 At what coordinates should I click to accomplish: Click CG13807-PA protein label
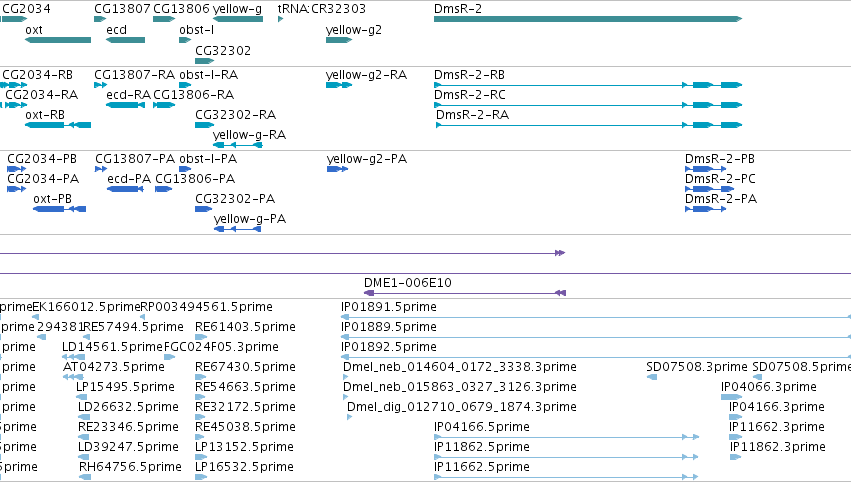pyautogui.click(x=135, y=158)
